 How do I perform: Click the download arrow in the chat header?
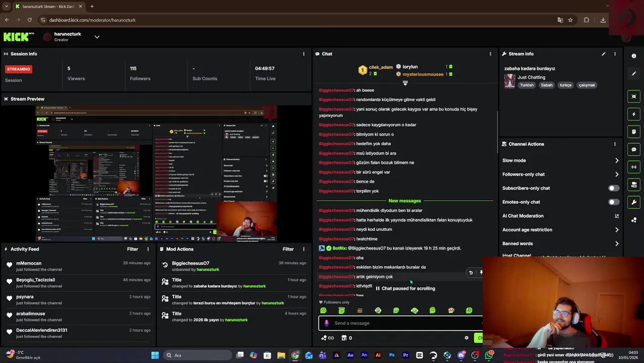[x=405, y=83]
